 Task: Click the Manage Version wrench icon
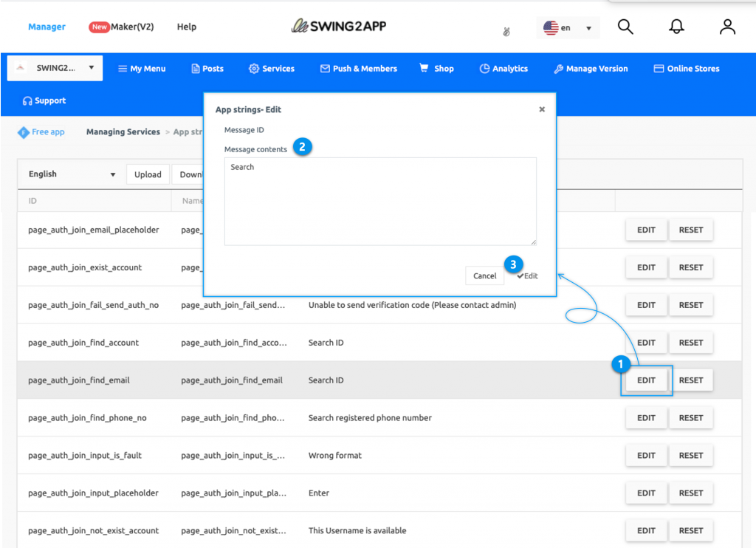tap(559, 68)
